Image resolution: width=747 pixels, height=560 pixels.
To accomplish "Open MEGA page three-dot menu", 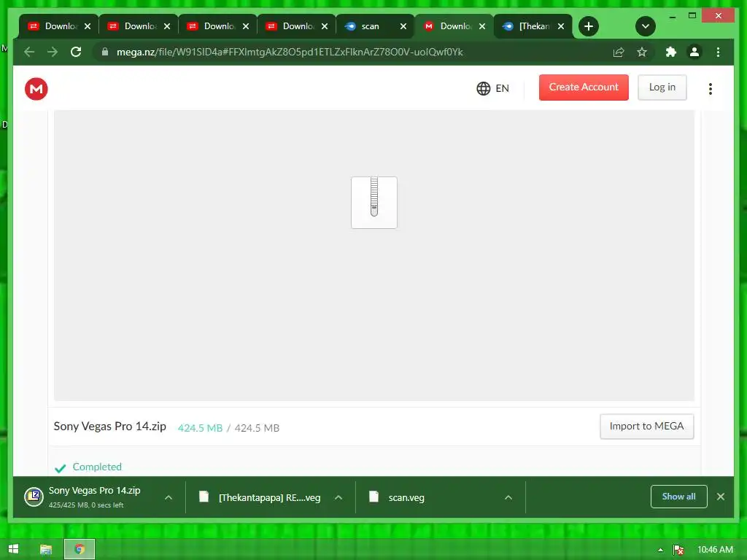I will (711, 88).
